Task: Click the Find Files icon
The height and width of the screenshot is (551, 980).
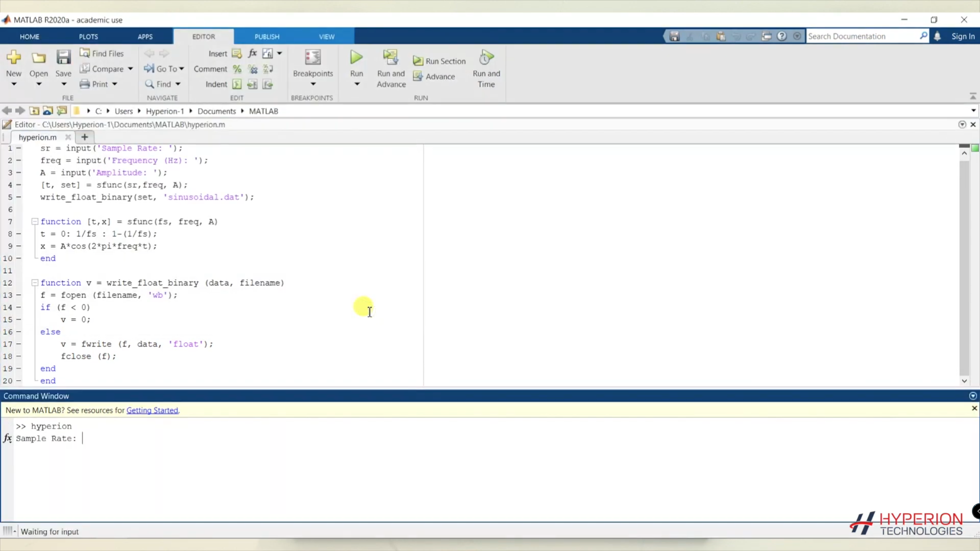Action: pyautogui.click(x=85, y=53)
